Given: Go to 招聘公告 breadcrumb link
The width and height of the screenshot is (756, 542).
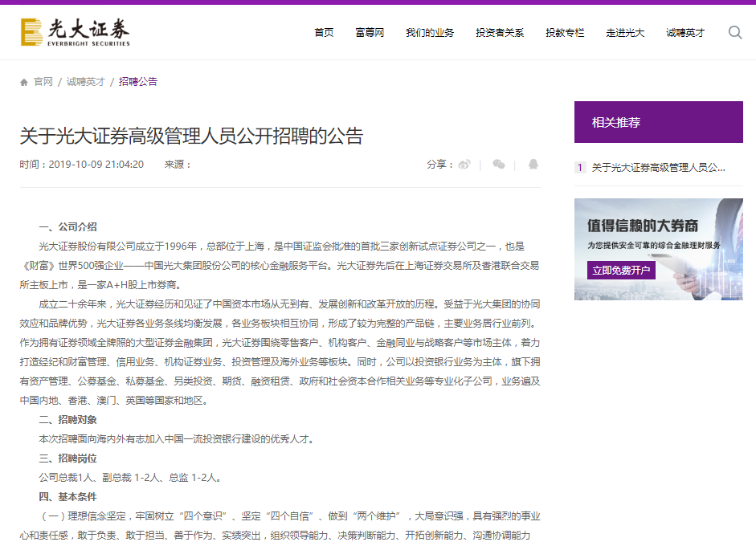Looking at the screenshot, I should 138,82.
